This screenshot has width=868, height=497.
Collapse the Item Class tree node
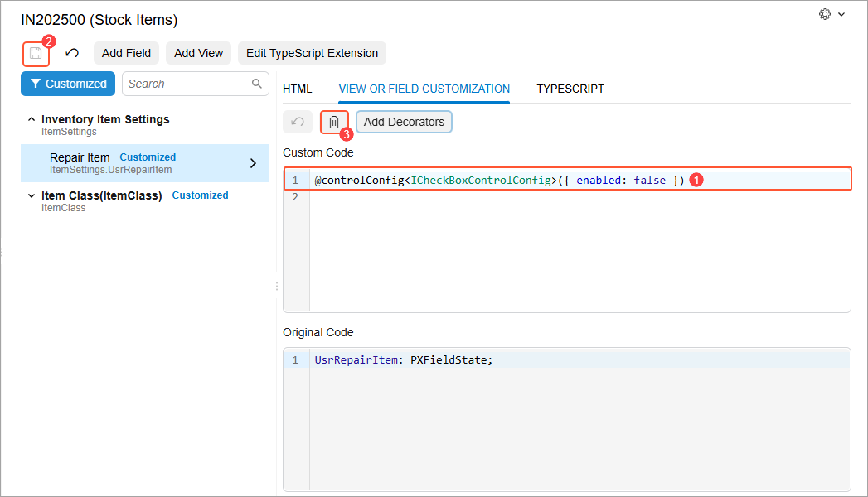point(32,195)
